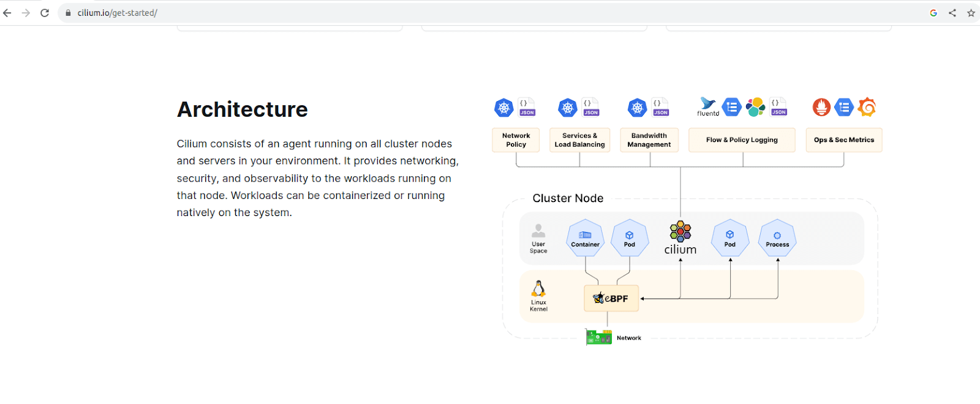Image resolution: width=980 pixels, height=404 pixels.
Task: Click the Container hexagon in diagram
Action: click(585, 238)
